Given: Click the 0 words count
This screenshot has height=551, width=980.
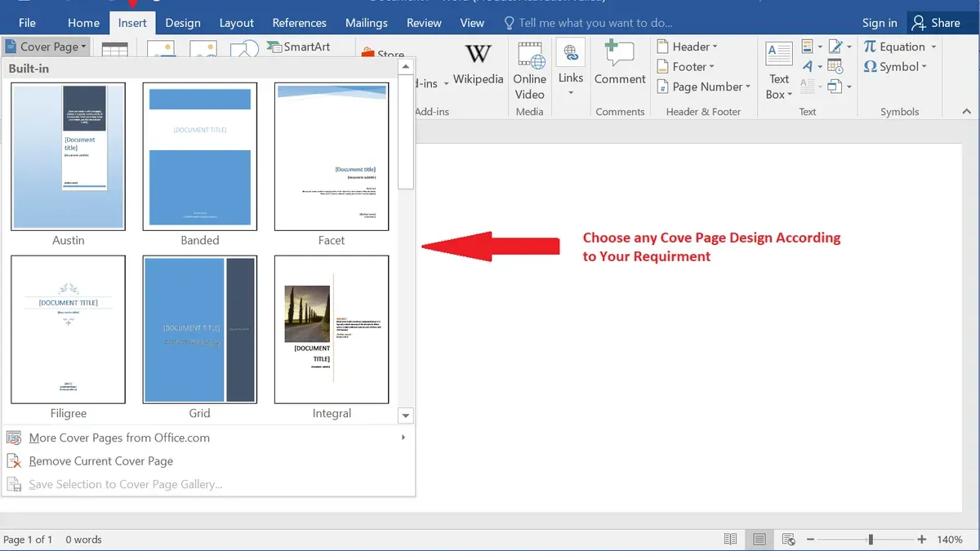Looking at the screenshot, I should tap(83, 540).
